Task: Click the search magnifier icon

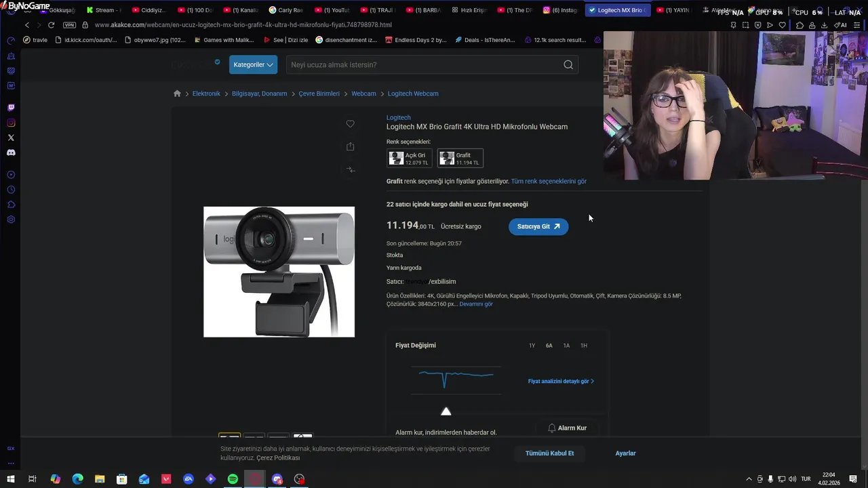Action: point(568,64)
